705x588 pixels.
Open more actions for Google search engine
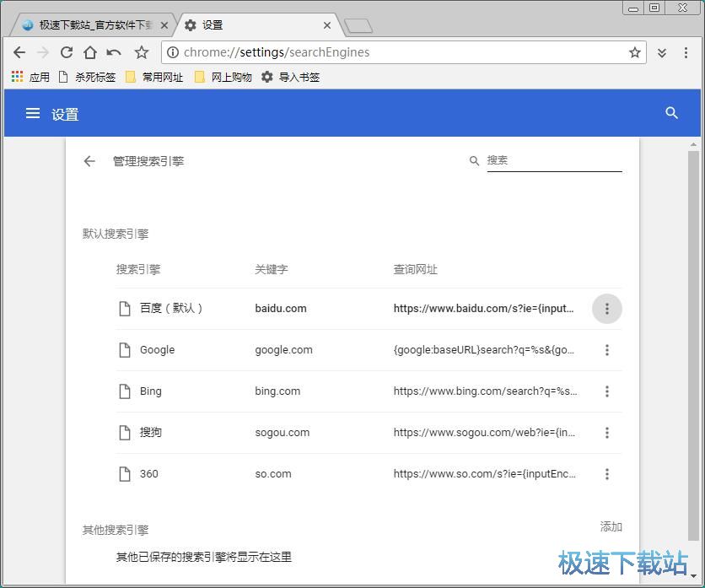[x=606, y=350]
